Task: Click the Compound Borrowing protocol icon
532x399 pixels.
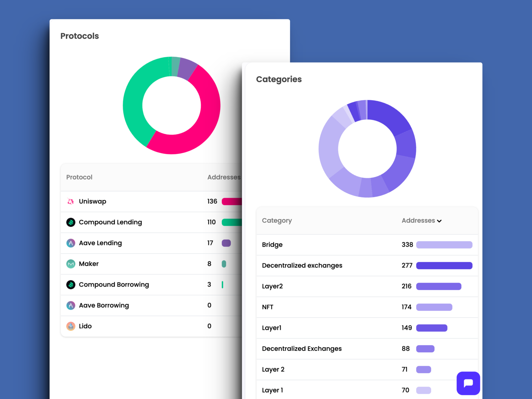Action: (71, 284)
